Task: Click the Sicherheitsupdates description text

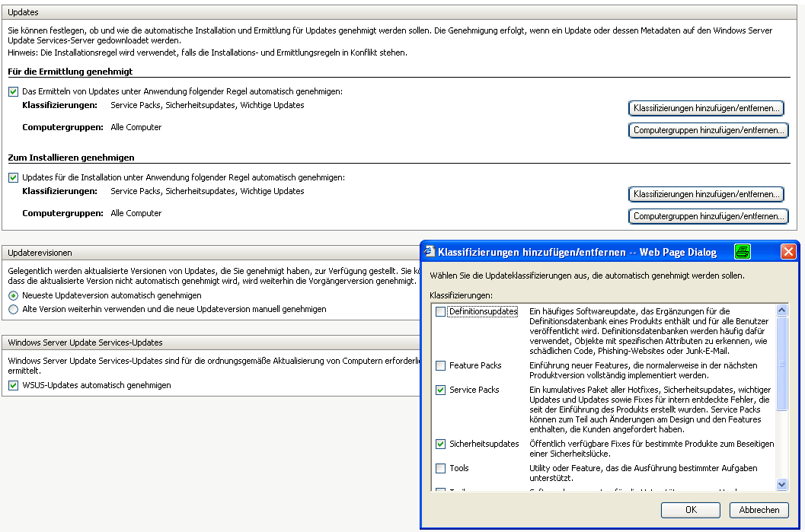Action: coord(651,449)
